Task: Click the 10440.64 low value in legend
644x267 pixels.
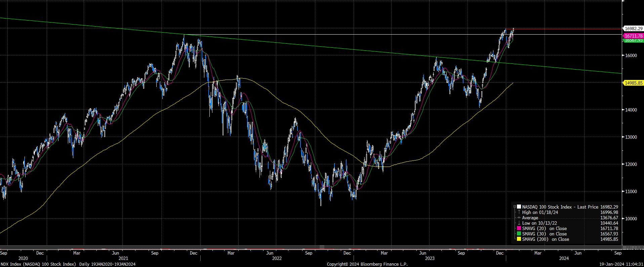Action: point(609,223)
